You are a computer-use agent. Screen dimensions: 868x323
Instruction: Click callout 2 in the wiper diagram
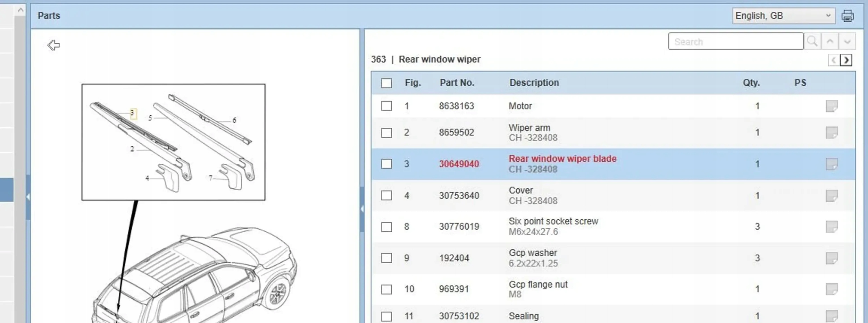(132, 149)
